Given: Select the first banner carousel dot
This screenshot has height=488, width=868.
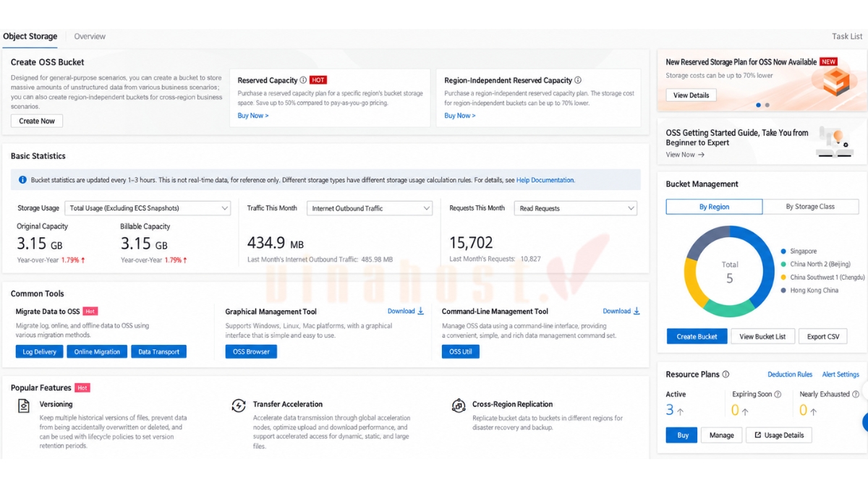Looking at the screenshot, I should click(x=758, y=105).
